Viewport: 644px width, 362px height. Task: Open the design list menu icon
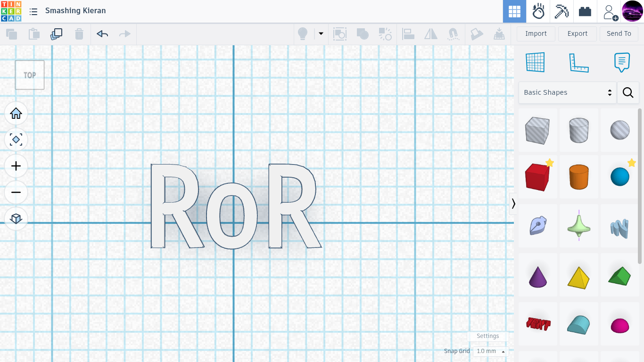pos(33,11)
